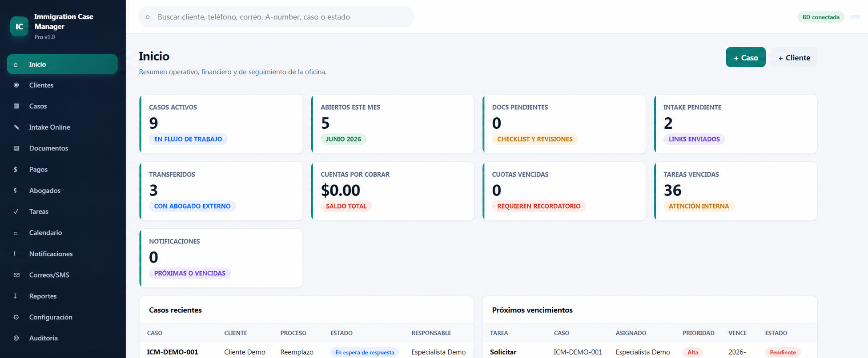Open the Notificaciones summary card
The width and height of the screenshot is (868, 358).
(221, 258)
